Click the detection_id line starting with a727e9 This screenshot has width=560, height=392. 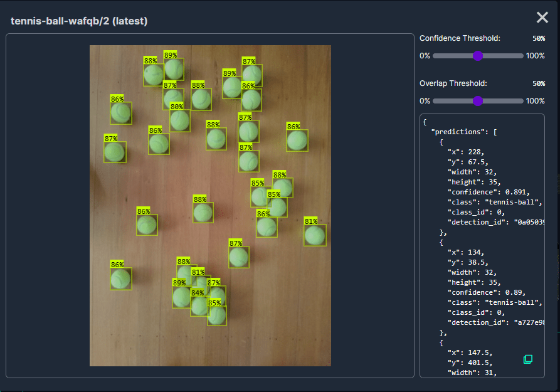point(495,322)
